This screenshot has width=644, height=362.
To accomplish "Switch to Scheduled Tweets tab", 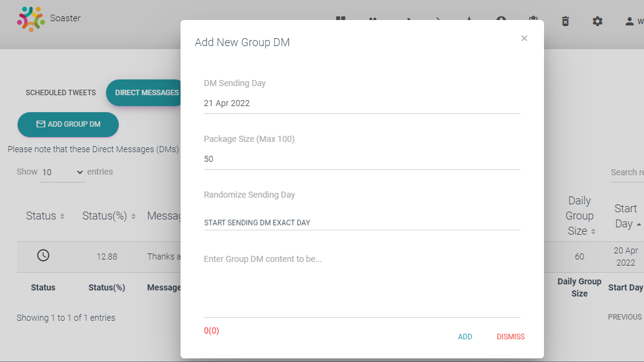I will pyautogui.click(x=61, y=93).
